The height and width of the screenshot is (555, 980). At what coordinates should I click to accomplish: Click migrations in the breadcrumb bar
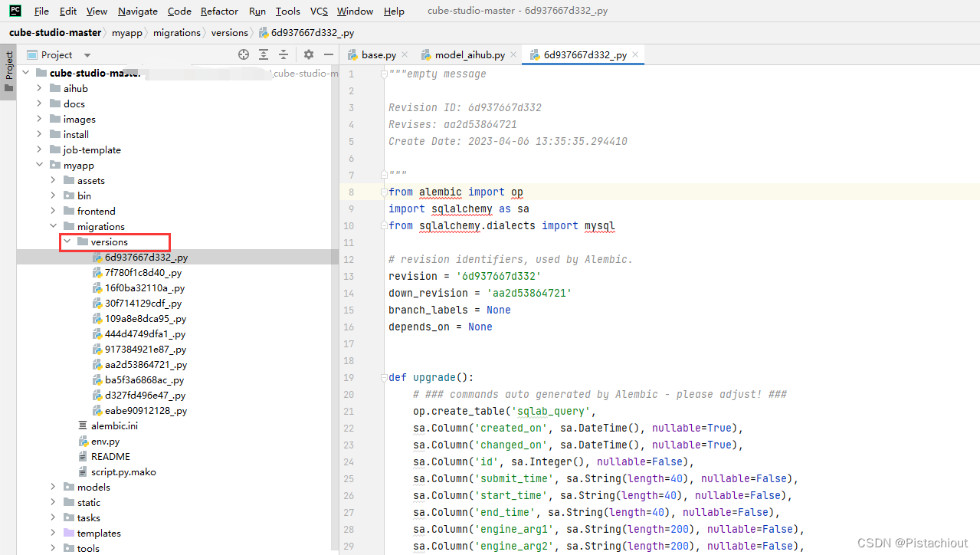tap(176, 33)
